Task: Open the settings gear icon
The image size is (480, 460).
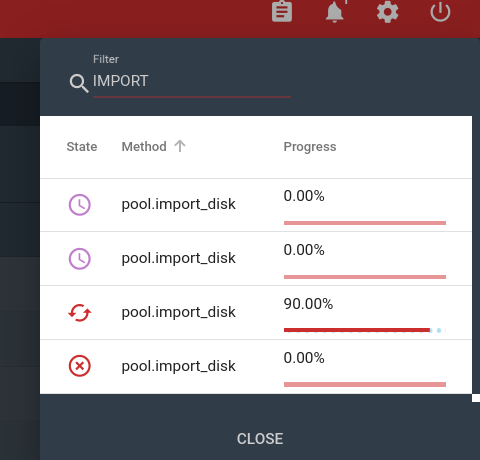Action: tap(387, 12)
